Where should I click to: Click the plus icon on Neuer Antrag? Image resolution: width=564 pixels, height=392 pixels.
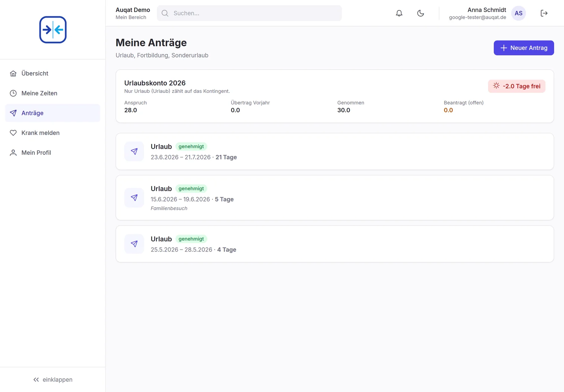coord(504,48)
